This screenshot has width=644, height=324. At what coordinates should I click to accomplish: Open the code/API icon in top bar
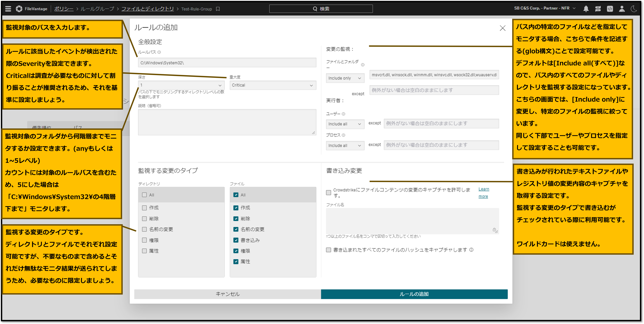click(610, 9)
